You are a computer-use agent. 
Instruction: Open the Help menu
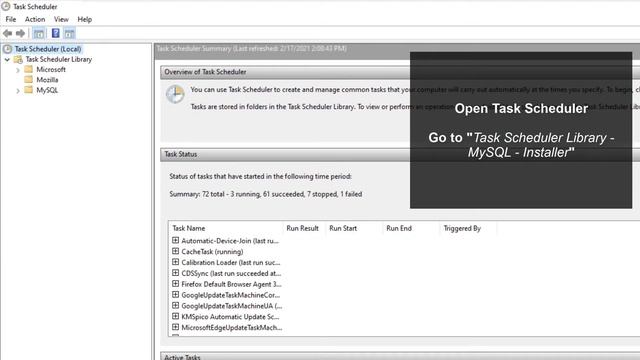84,19
